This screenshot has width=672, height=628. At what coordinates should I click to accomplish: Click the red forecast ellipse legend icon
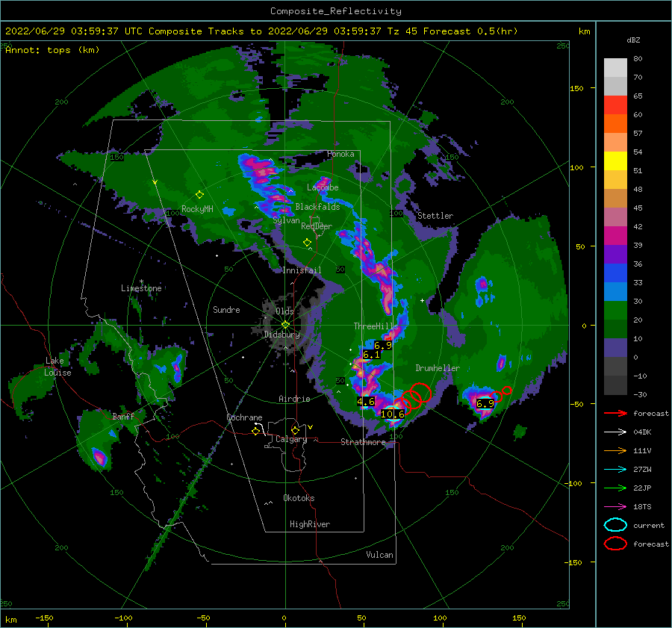click(615, 544)
